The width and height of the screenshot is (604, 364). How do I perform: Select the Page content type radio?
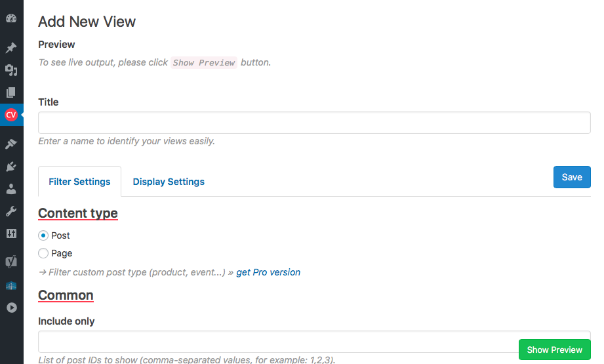(43, 253)
